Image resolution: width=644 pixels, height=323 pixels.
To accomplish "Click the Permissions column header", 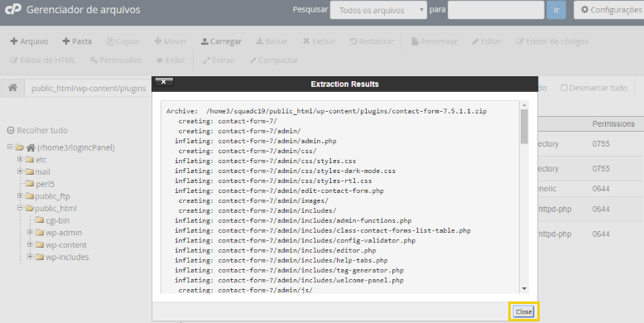I will click(613, 123).
